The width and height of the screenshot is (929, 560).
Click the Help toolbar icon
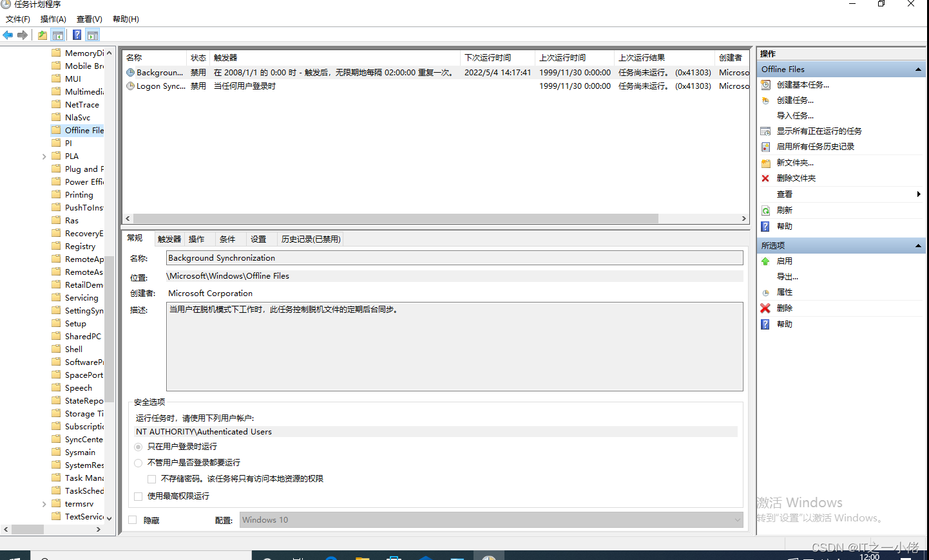click(77, 35)
